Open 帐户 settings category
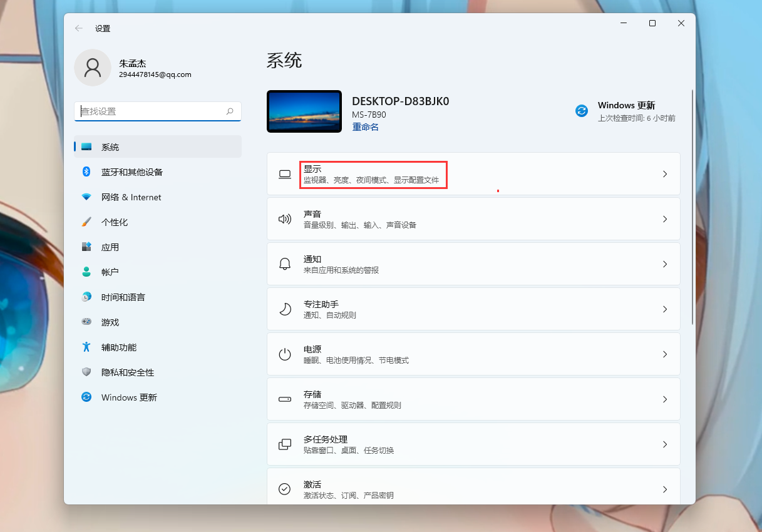 (158, 272)
